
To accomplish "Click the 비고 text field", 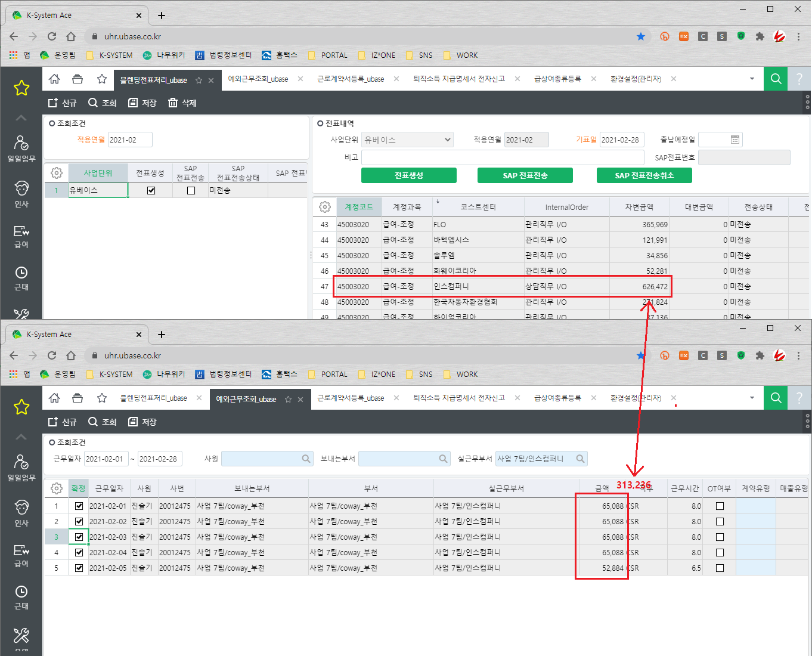I will 503,157.
